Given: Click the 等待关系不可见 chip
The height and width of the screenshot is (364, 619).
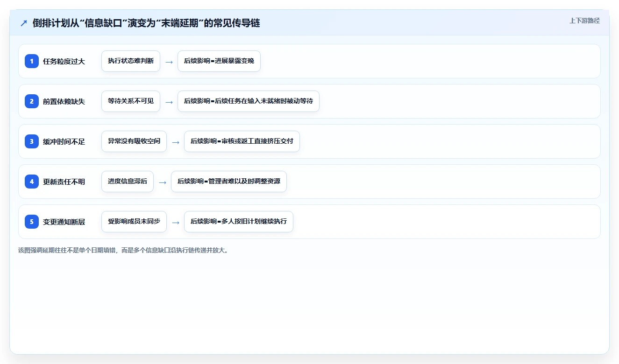Looking at the screenshot, I should point(131,101).
